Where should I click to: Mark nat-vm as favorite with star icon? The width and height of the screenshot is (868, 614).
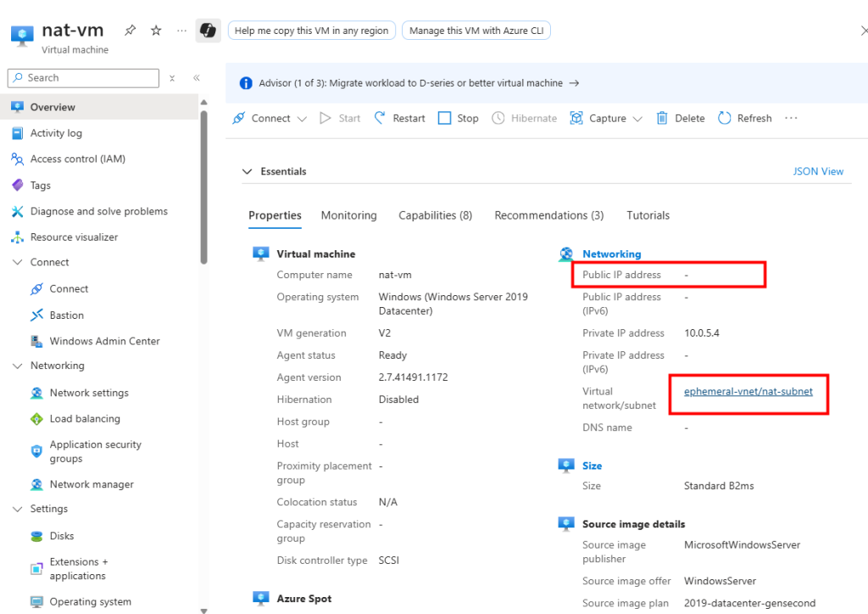[x=156, y=31]
